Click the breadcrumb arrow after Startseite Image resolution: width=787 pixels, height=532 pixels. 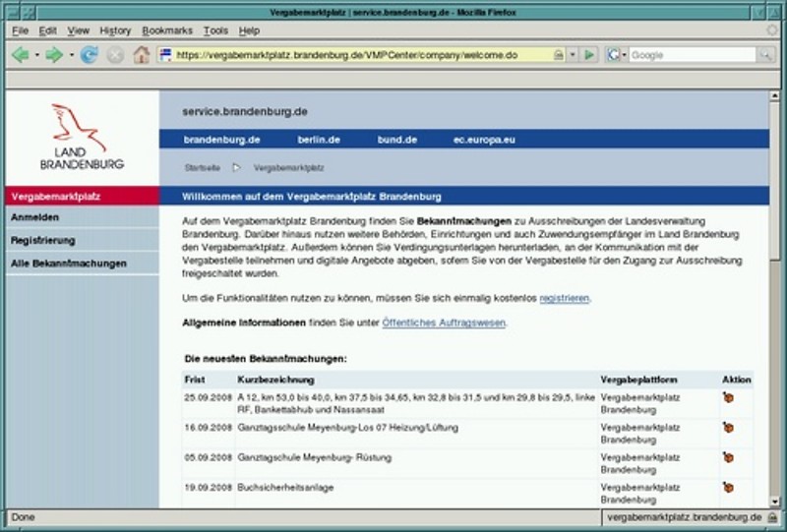(x=236, y=167)
